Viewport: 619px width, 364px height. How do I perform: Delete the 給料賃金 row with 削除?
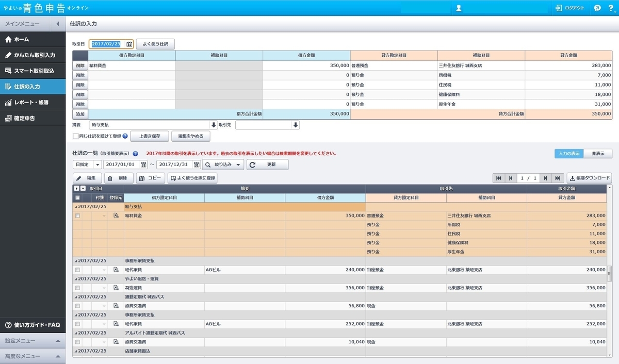point(80,65)
